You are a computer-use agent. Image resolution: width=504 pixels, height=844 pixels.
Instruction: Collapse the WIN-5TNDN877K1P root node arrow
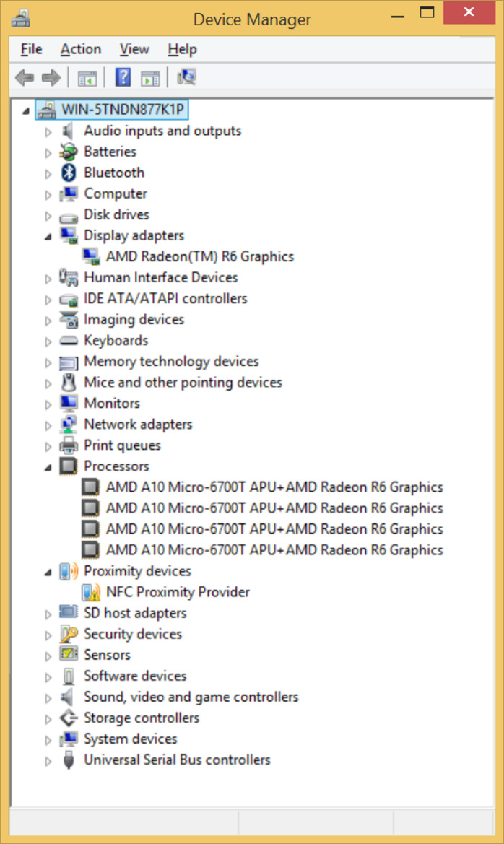(26, 111)
